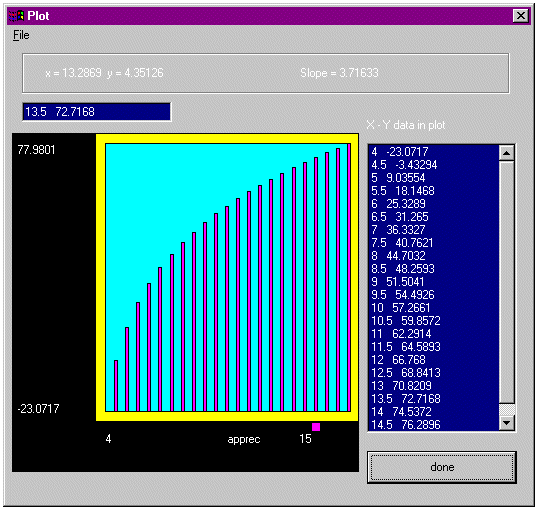Screen dimensions: 539x510
Task: Click the last tallest bar in chart
Action: [349, 277]
